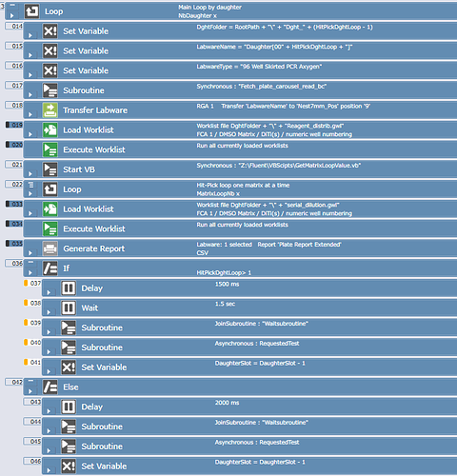Click Load Worklist icon on line 019
This screenshot has height=476, width=457.
[50, 129]
